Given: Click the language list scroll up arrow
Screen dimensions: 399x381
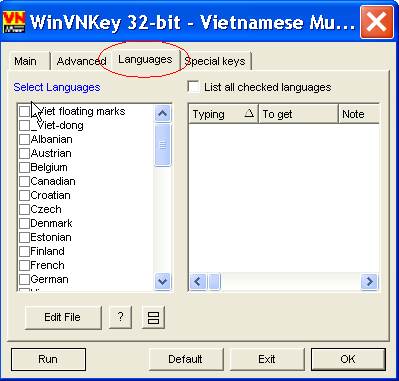Looking at the screenshot, I should click(163, 114).
